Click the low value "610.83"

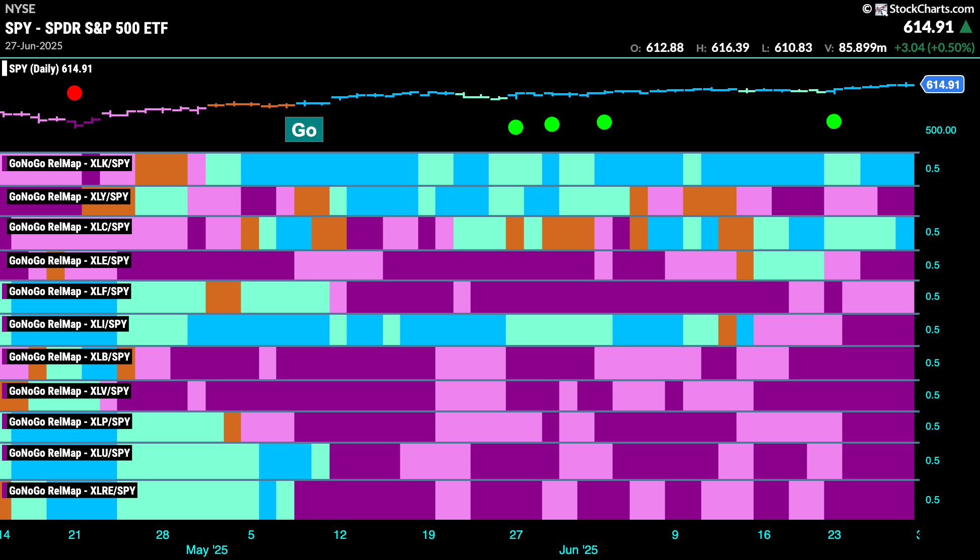[x=793, y=48]
